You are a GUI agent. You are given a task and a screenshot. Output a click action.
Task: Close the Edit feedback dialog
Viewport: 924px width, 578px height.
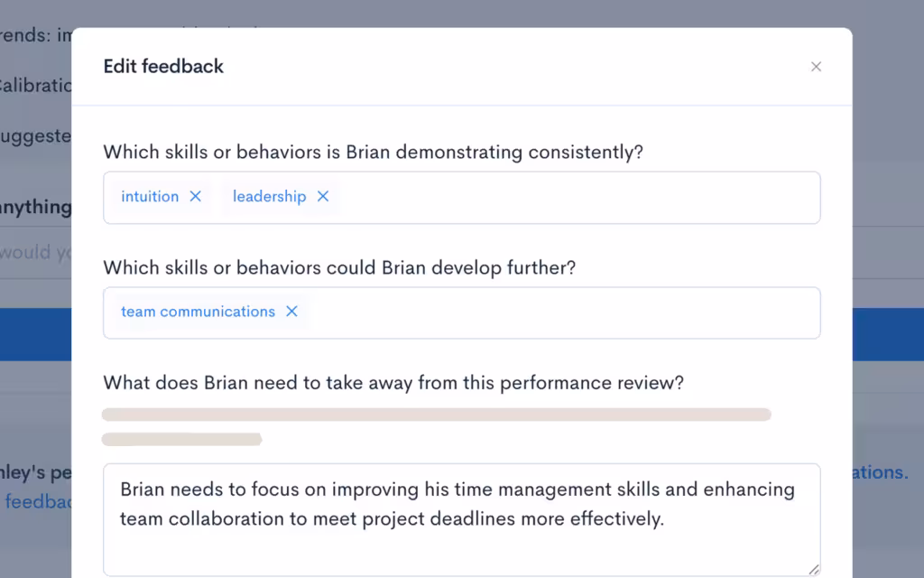coord(816,67)
